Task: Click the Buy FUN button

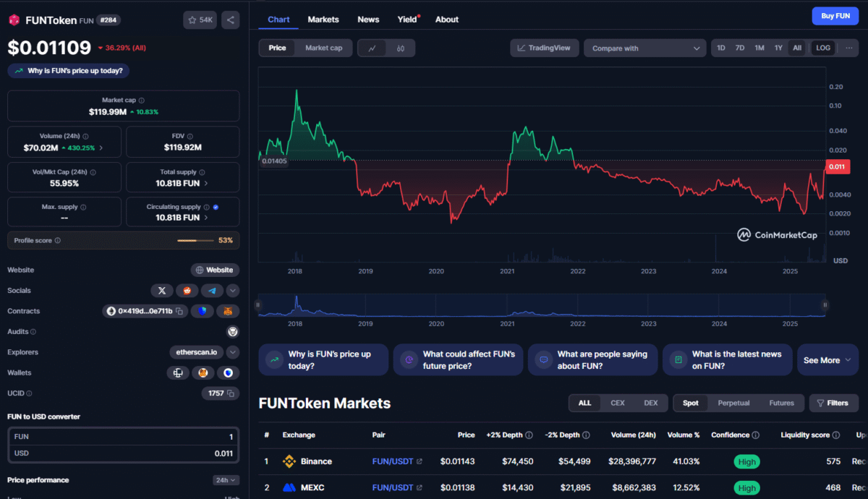Action: point(835,15)
